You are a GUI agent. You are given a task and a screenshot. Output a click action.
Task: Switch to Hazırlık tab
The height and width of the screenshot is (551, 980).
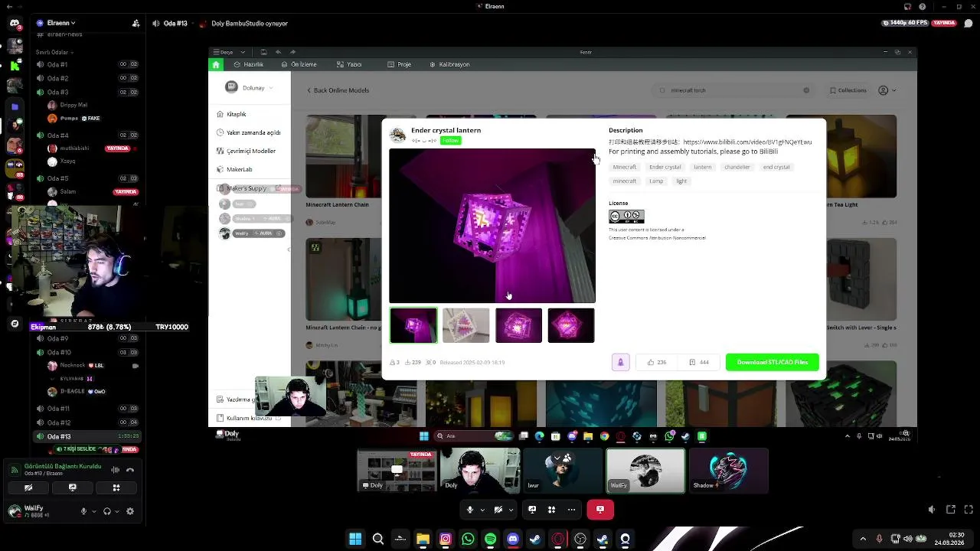249,64
